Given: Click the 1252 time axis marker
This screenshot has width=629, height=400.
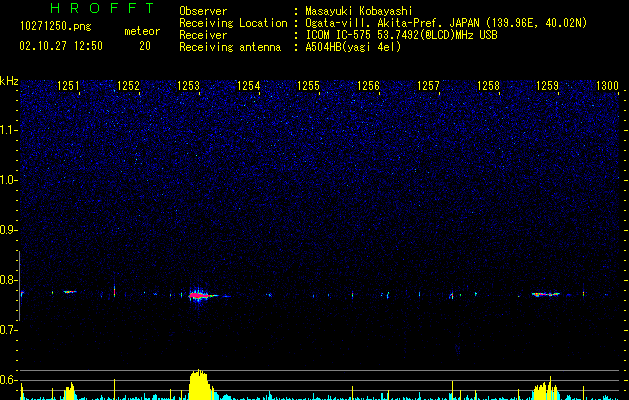Looking at the screenshot, I should pos(128,86).
